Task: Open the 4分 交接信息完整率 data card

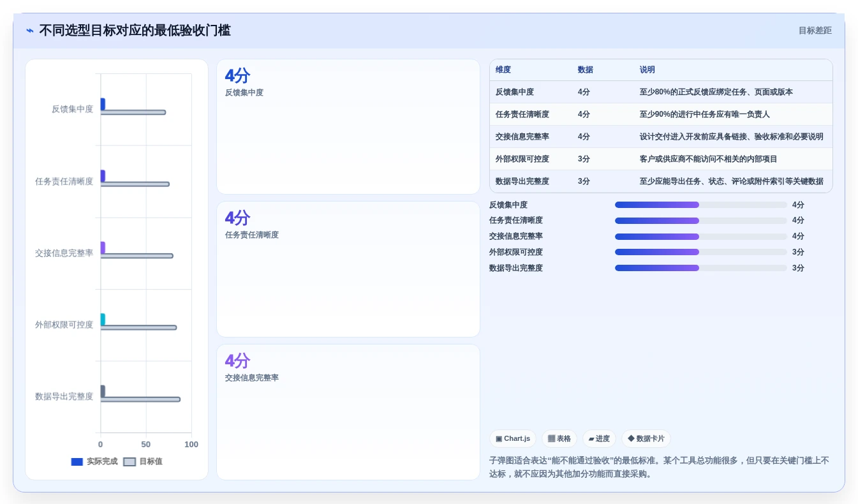Action: point(348,412)
